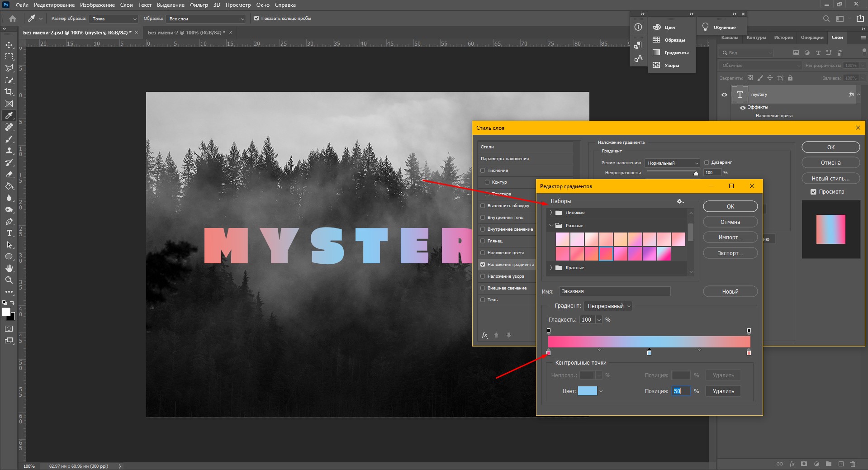Click the blue Цвет color swatch
The height and width of the screenshot is (470, 868).
587,391
